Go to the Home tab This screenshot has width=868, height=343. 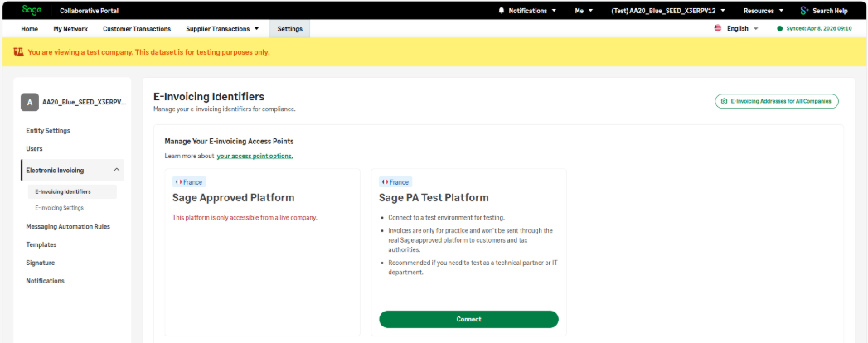coord(29,29)
